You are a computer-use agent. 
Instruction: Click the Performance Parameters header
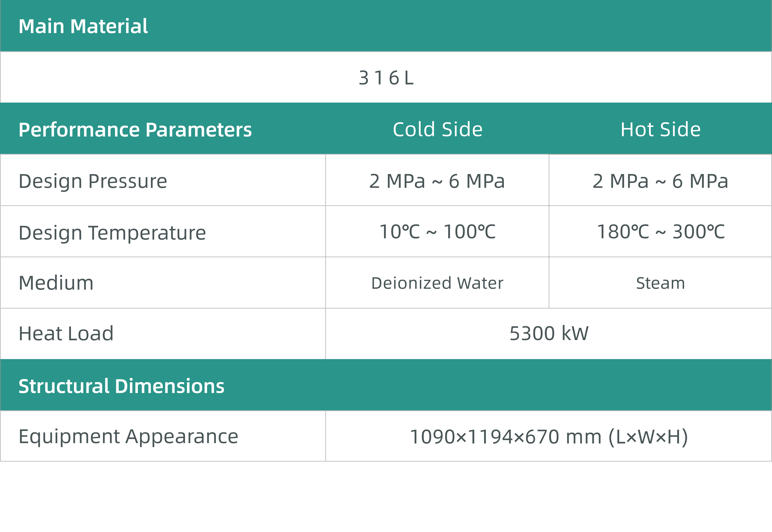[x=135, y=129]
